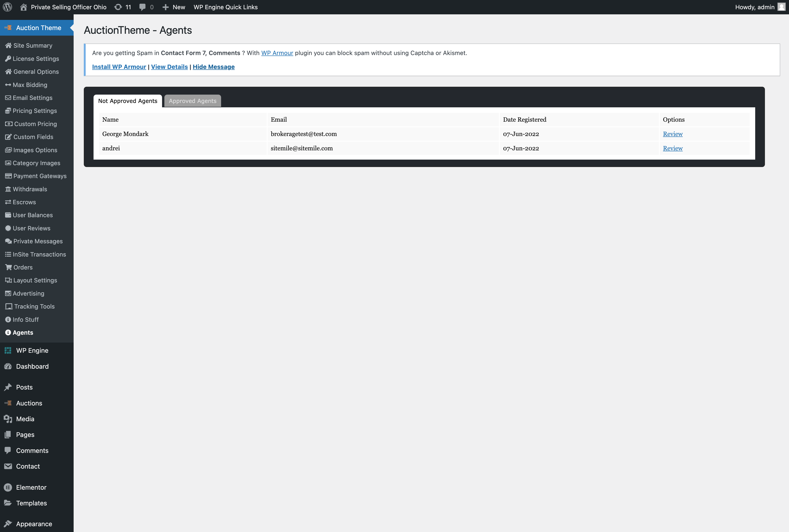Click the pencil icon beside Custom Fields
This screenshot has width=789, height=532.
pos(8,137)
